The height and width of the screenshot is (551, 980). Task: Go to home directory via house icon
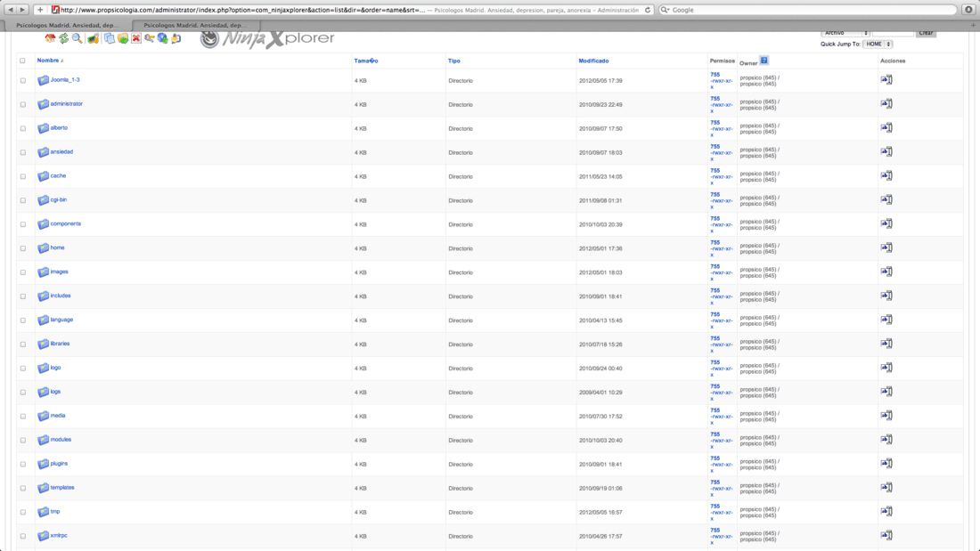(50, 38)
